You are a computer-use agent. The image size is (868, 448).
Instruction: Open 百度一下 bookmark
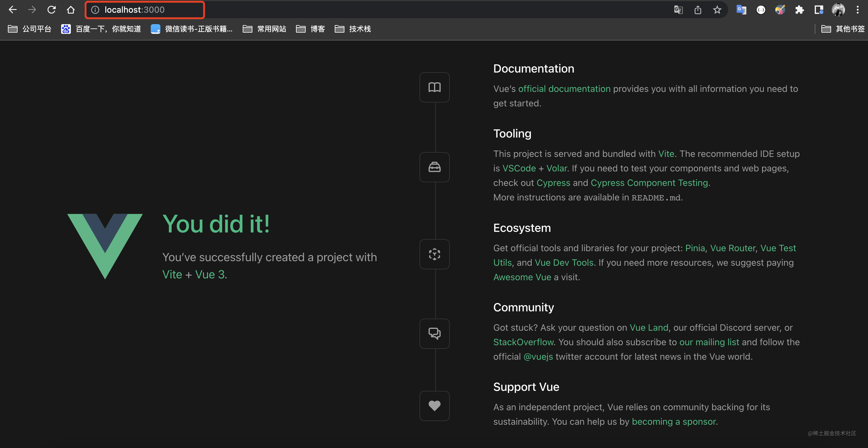tap(101, 29)
